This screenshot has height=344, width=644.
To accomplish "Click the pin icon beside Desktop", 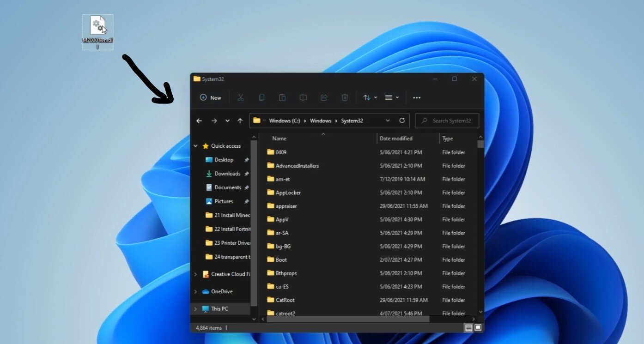I will click(247, 160).
